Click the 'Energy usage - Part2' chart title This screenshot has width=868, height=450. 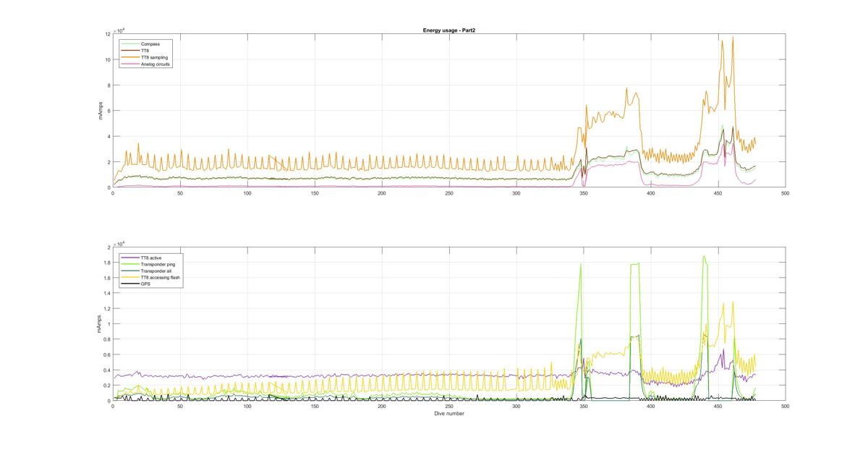[x=448, y=30]
